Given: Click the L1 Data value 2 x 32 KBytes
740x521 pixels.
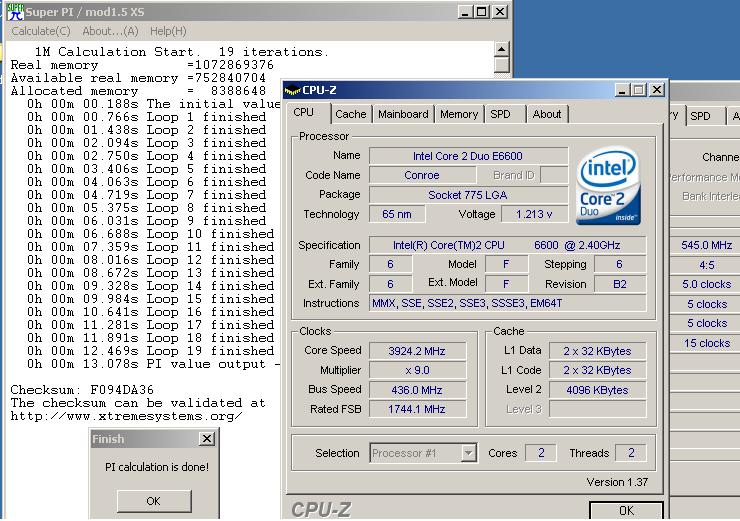Looking at the screenshot, I should [597, 351].
